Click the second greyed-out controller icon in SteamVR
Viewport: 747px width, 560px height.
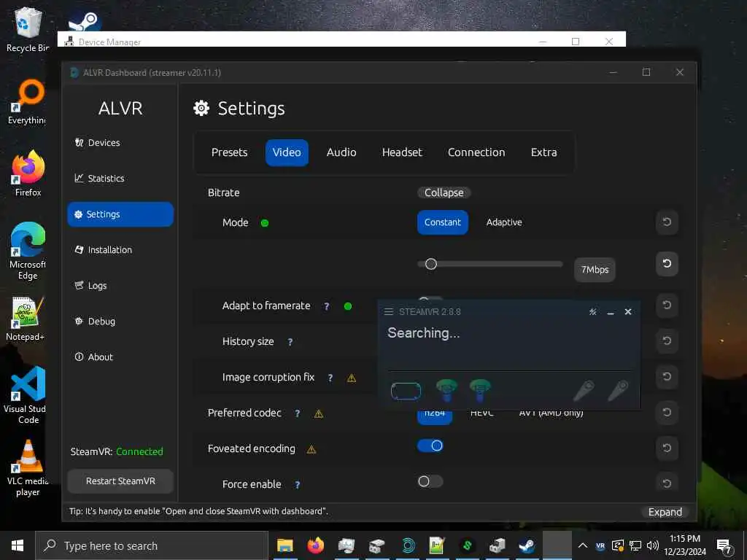point(619,391)
